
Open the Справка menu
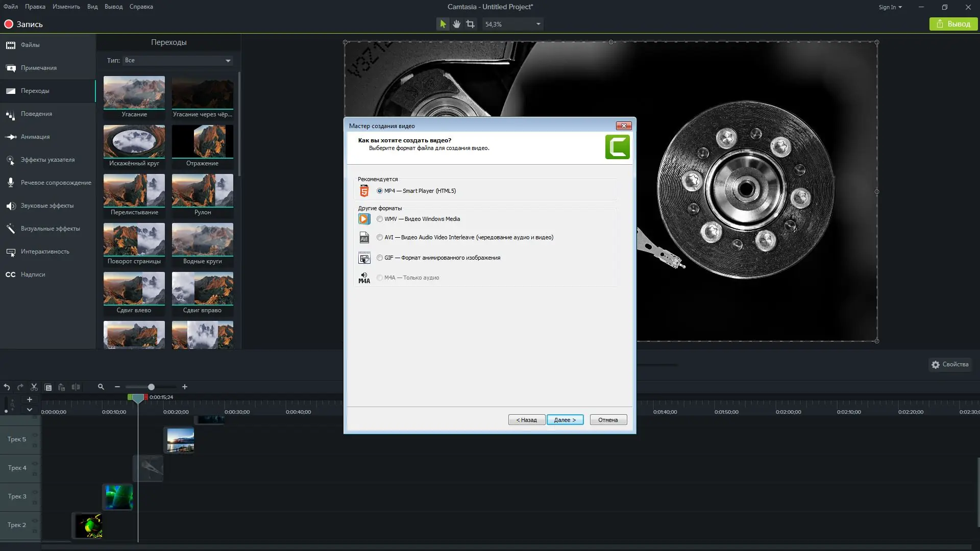141,7
